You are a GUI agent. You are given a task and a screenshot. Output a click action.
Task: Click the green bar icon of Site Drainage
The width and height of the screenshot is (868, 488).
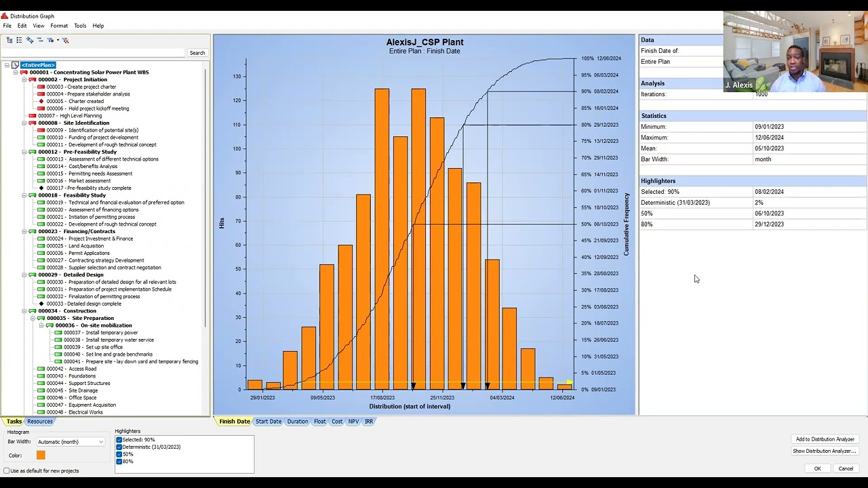41,390
